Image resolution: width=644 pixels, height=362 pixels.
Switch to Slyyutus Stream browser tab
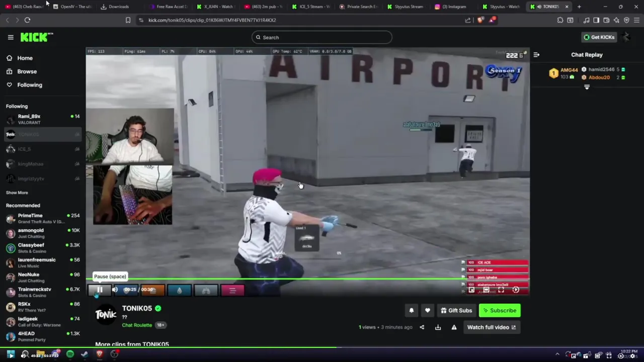(406, 7)
